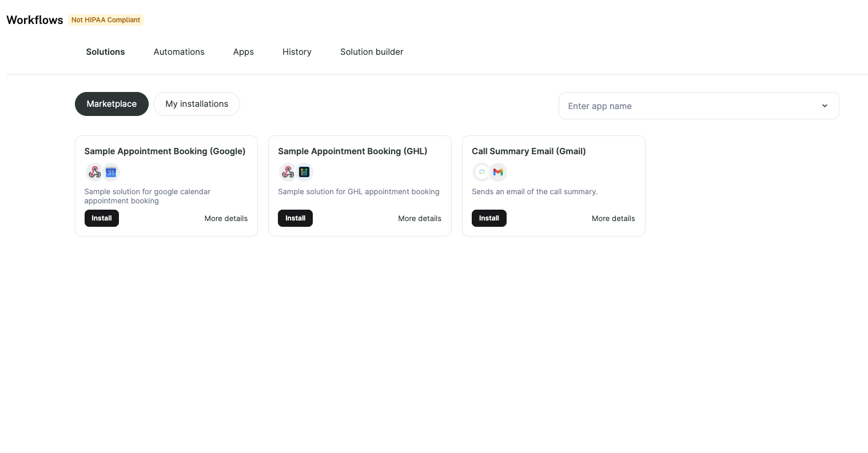Viewport: 868px width, 453px height.
Task: Install Sample Appointment Booking (GHL)
Action: pos(295,218)
